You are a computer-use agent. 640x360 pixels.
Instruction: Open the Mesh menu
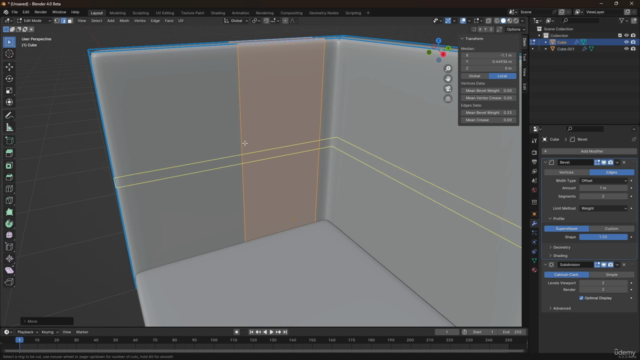pos(124,21)
